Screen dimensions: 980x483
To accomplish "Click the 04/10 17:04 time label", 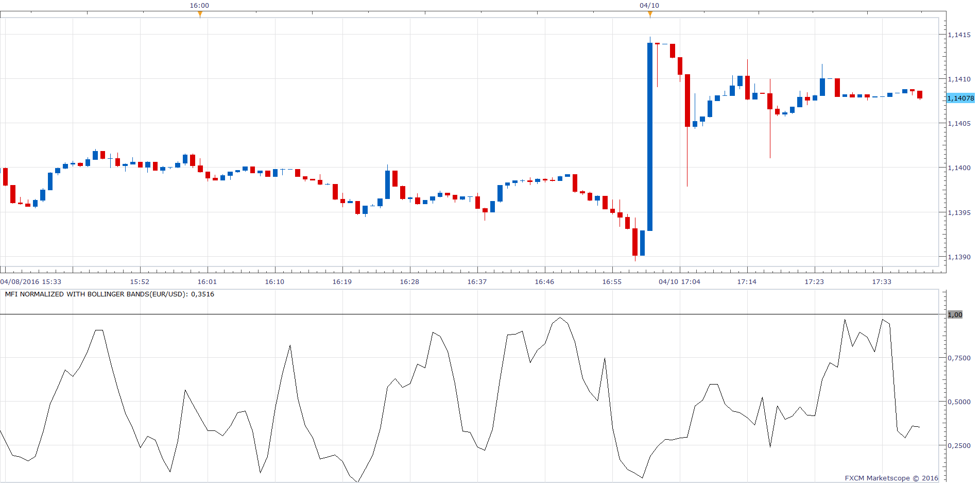I will pos(679,282).
